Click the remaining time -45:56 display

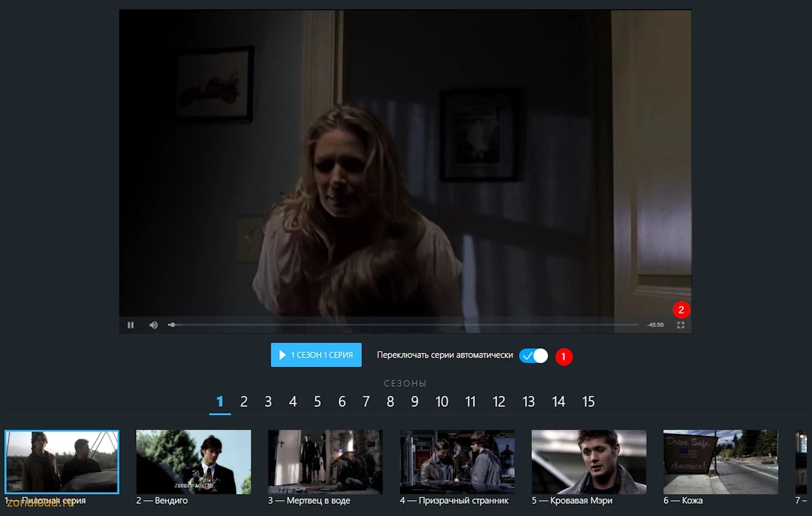[x=655, y=325]
